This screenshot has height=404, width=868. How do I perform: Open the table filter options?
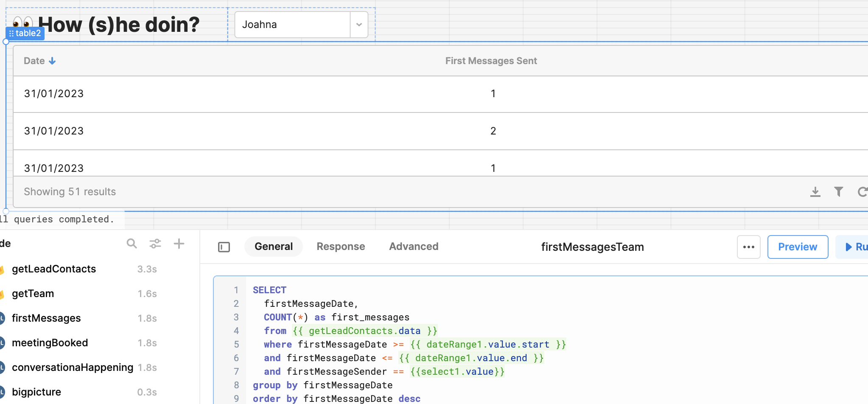pyautogui.click(x=839, y=192)
